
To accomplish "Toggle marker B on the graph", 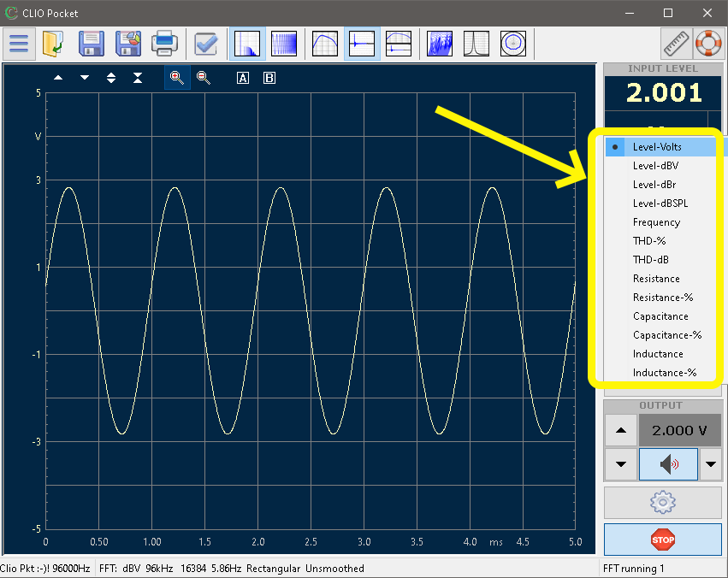I will pyautogui.click(x=269, y=78).
